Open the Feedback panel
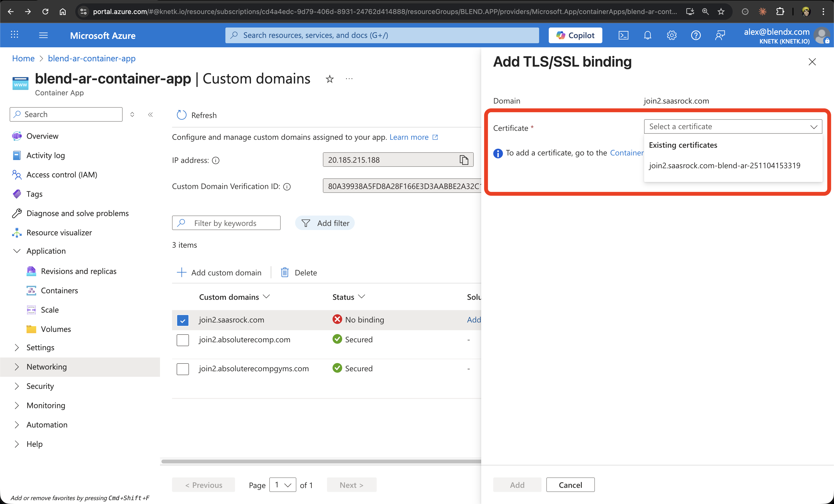 (x=720, y=35)
